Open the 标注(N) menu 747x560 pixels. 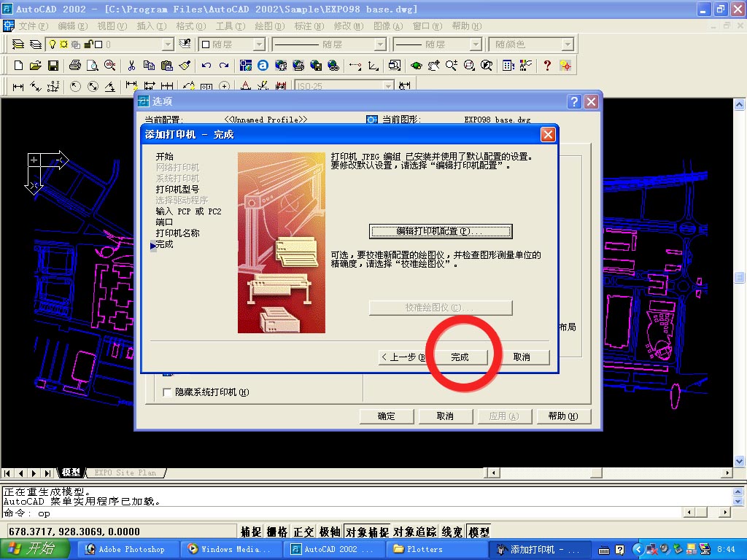click(309, 26)
